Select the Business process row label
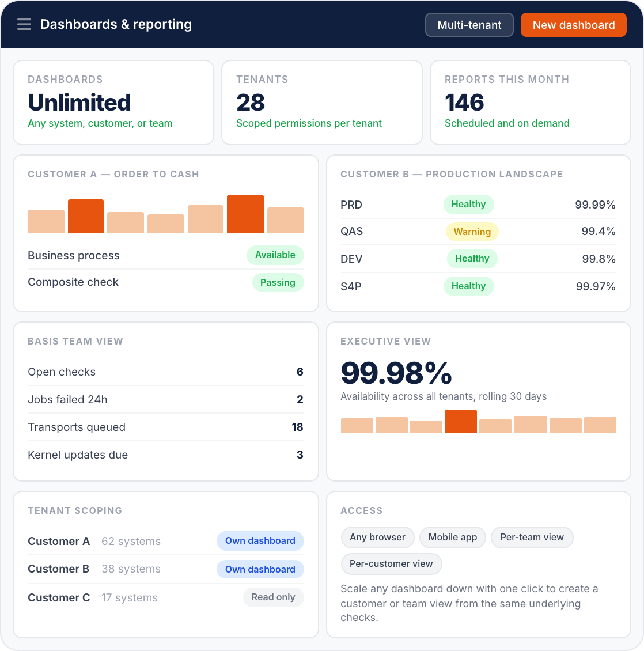This screenshot has width=644, height=651. click(74, 255)
